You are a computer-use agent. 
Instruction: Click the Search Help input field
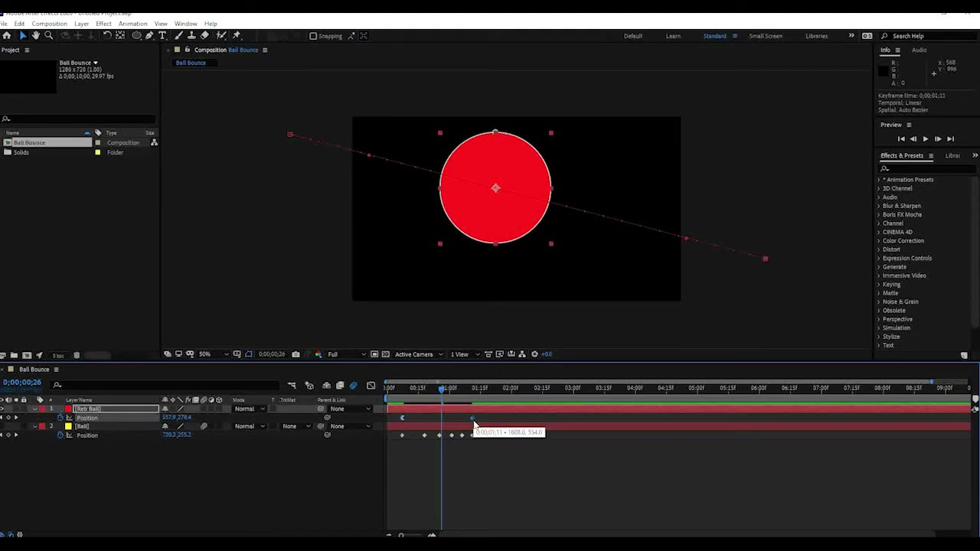click(930, 36)
